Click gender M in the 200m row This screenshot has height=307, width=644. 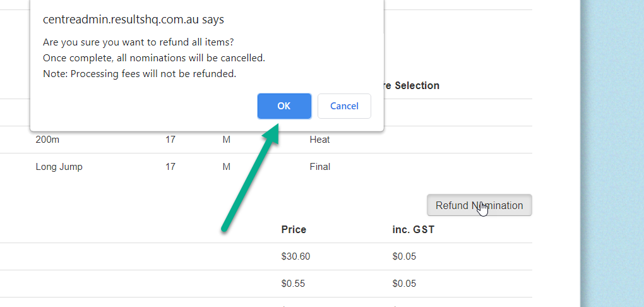click(226, 140)
